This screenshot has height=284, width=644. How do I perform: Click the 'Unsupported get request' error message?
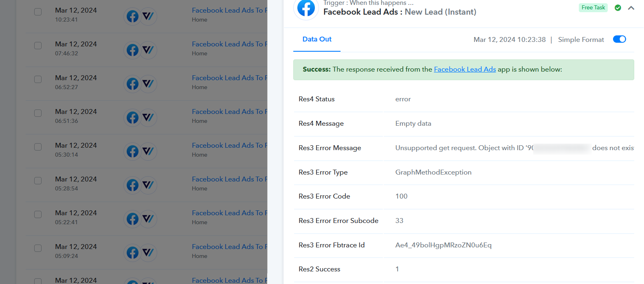click(x=514, y=148)
